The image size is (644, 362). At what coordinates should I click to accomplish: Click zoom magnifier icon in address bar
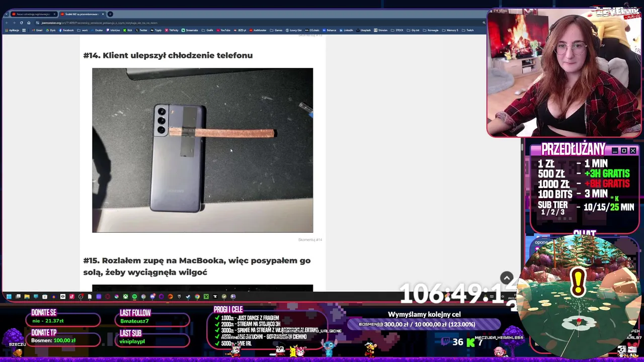coord(484,23)
